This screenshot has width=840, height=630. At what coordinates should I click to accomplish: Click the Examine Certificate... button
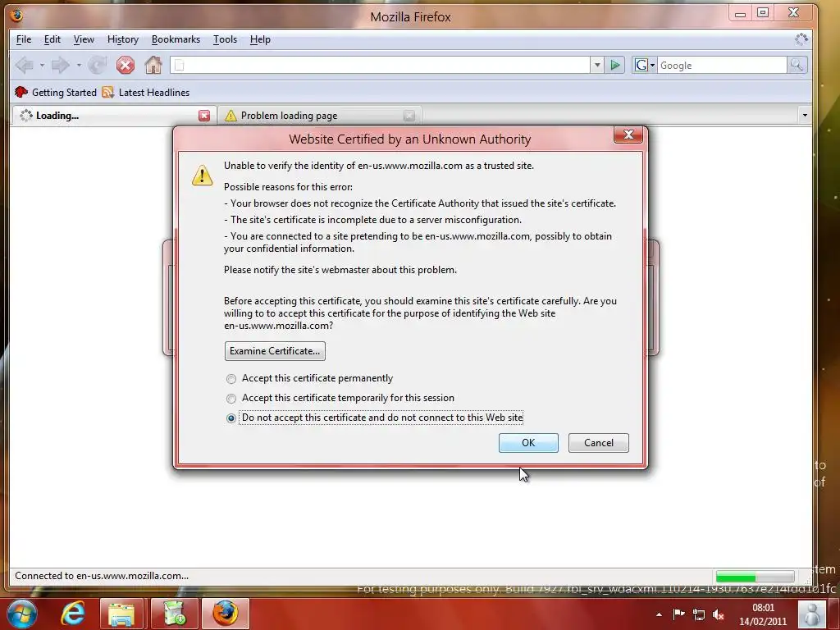[275, 351]
